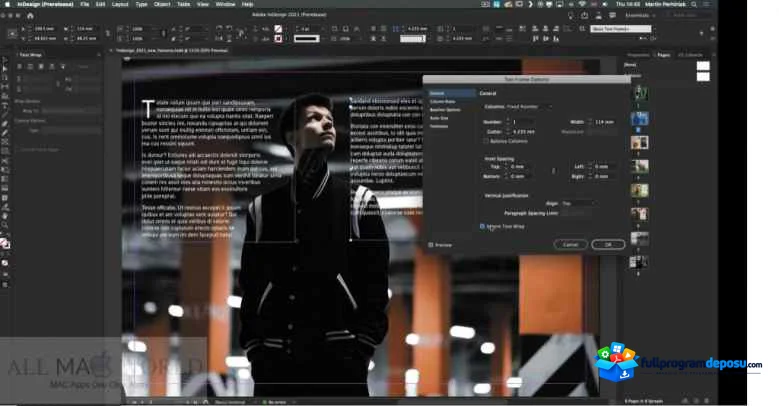Click the Gutter value stepper
This screenshot has height=406, width=779.
[508, 132]
